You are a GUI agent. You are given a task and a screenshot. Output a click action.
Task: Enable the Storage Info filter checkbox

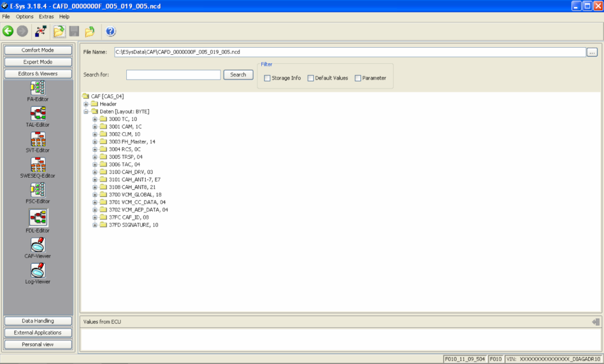(x=267, y=78)
